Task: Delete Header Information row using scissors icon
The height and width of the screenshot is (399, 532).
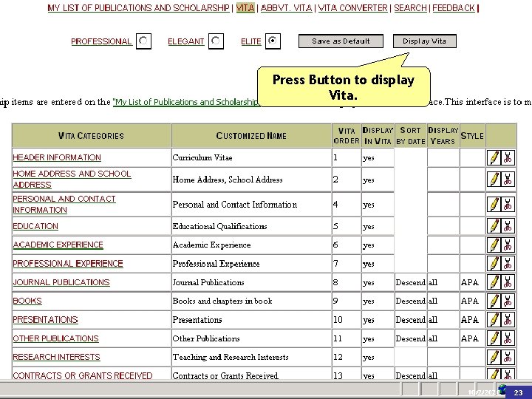Action: [508, 158]
